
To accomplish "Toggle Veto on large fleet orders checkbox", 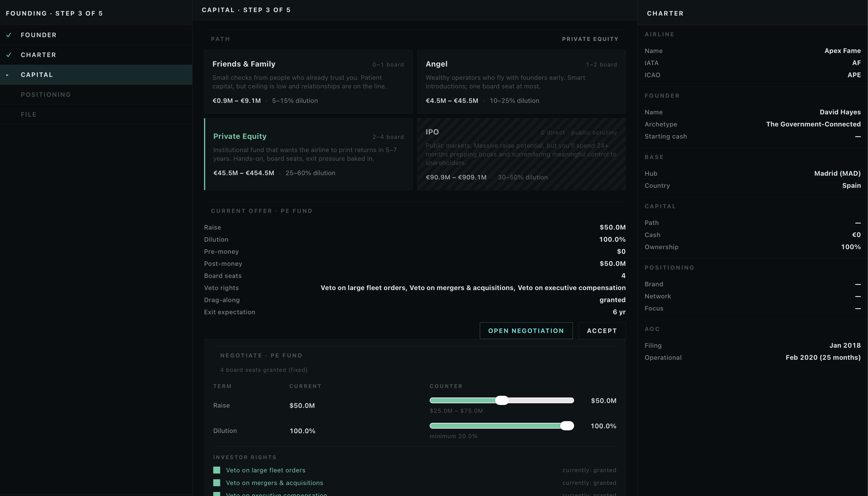I will click(x=217, y=470).
